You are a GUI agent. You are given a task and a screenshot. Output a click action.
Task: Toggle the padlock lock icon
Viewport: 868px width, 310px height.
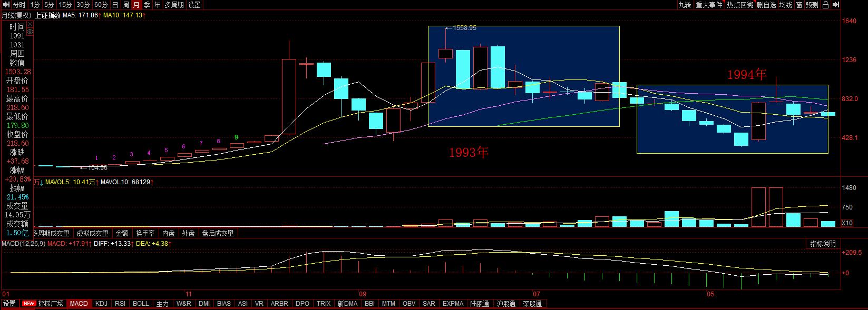pyautogui.click(x=825, y=5)
